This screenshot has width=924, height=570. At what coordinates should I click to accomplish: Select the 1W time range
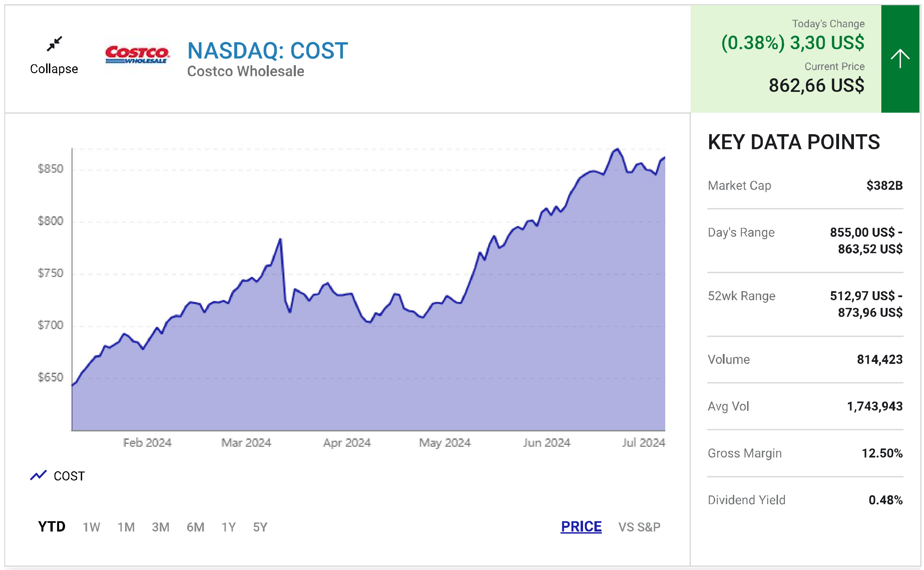(x=91, y=527)
